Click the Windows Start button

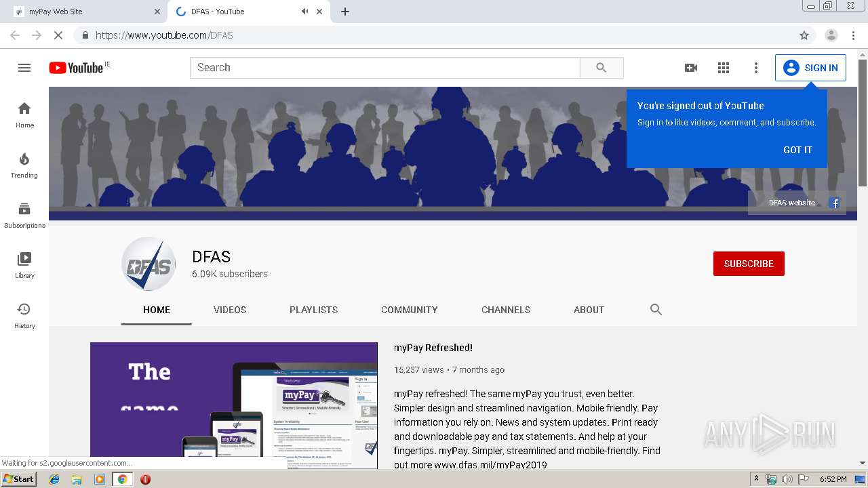[19, 479]
